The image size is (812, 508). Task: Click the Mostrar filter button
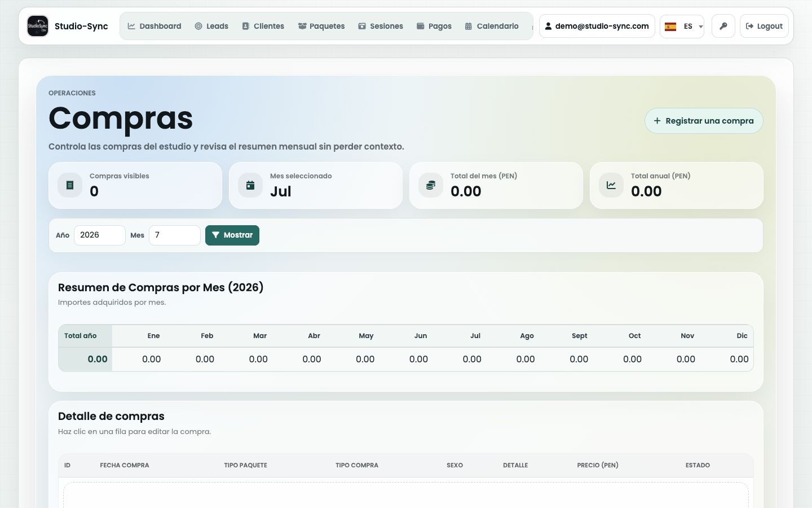click(232, 235)
